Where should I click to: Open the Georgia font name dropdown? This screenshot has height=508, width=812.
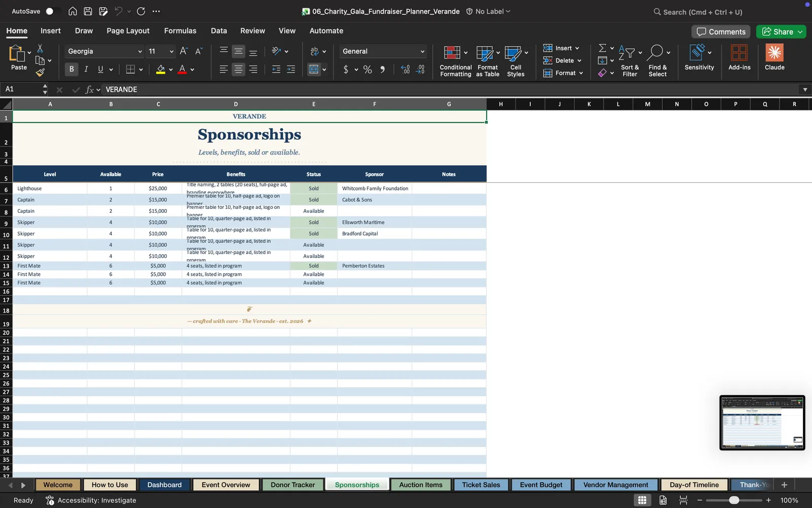pyautogui.click(x=105, y=51)
